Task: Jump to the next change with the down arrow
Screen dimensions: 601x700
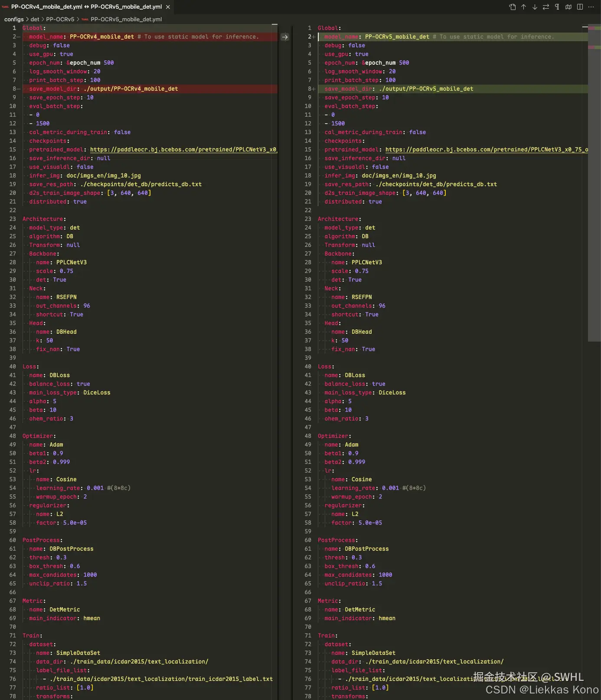Action: pos(535,7)
